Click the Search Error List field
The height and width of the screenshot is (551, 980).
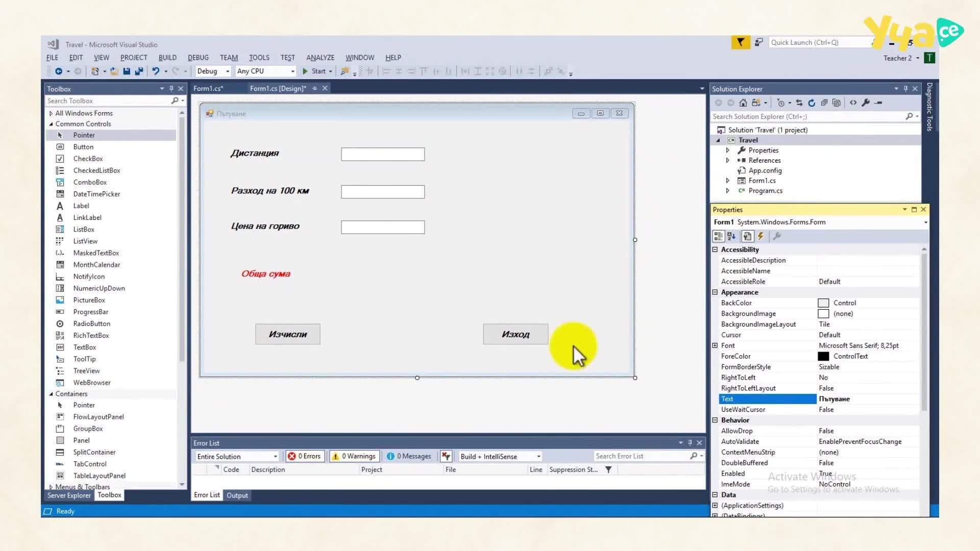point(641,456)
